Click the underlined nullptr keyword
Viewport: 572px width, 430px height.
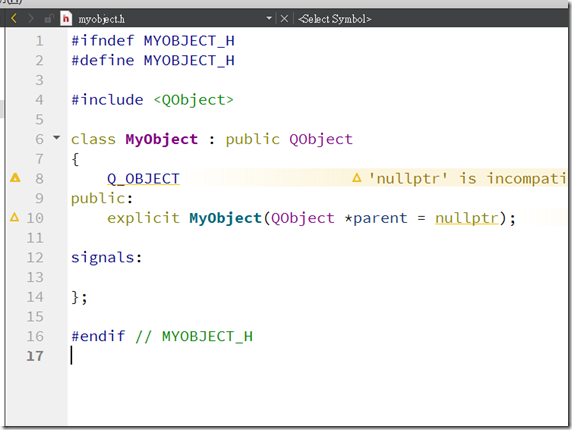467,218
